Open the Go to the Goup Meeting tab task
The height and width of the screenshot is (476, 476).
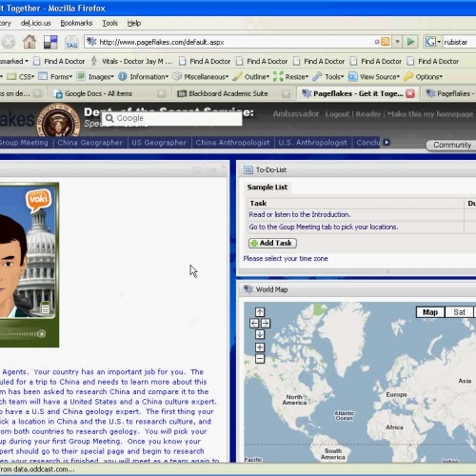(324, 227)
